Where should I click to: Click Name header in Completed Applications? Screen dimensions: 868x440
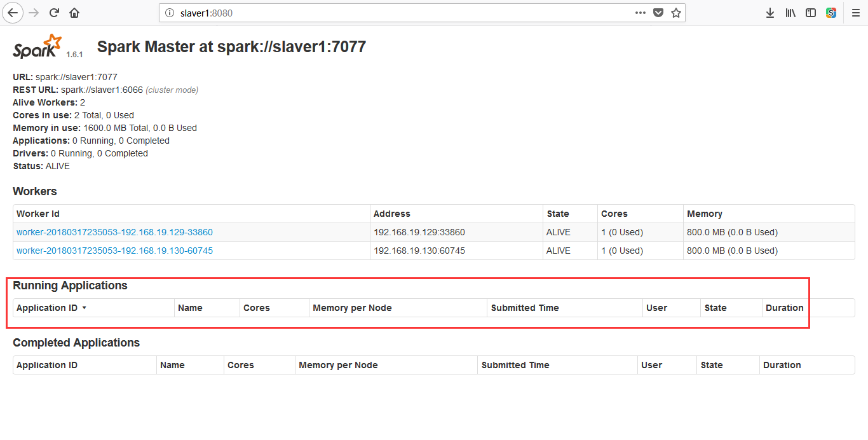[x=172, y=365]
